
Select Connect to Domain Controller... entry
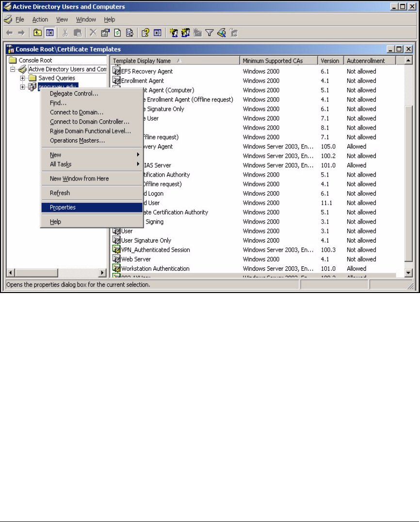point(92,121)
